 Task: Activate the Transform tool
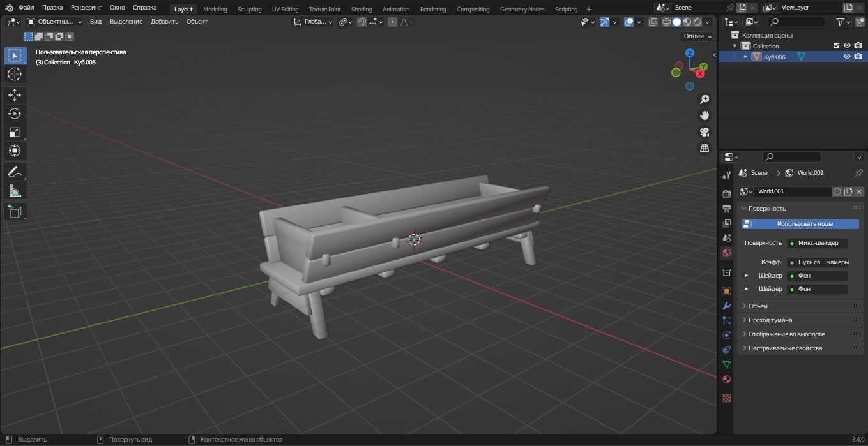pos(15,151)
